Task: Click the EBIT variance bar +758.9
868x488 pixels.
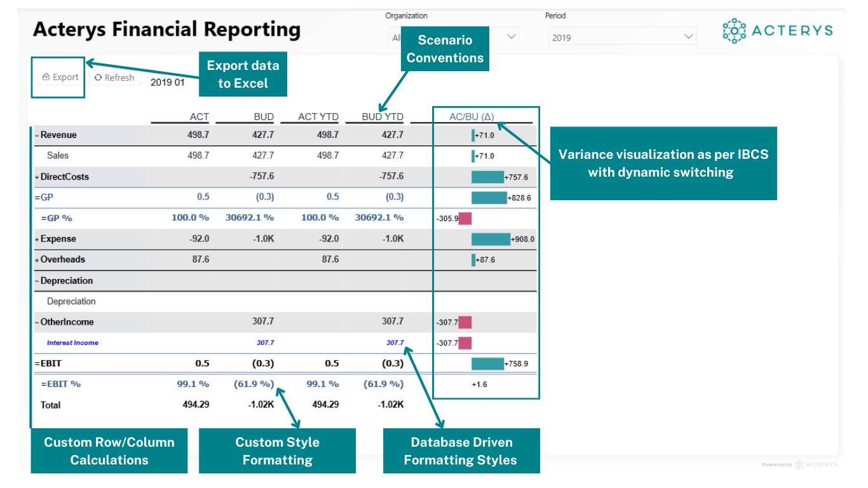Action: (x=487, y=364)
